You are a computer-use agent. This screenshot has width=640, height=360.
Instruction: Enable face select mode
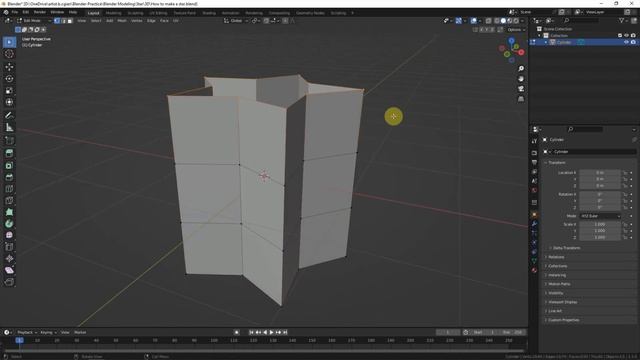70,20
